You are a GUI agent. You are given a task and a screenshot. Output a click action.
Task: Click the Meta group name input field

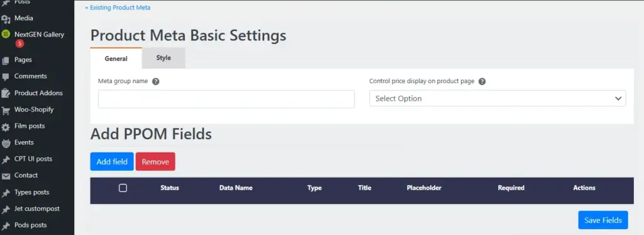[226, 99]
